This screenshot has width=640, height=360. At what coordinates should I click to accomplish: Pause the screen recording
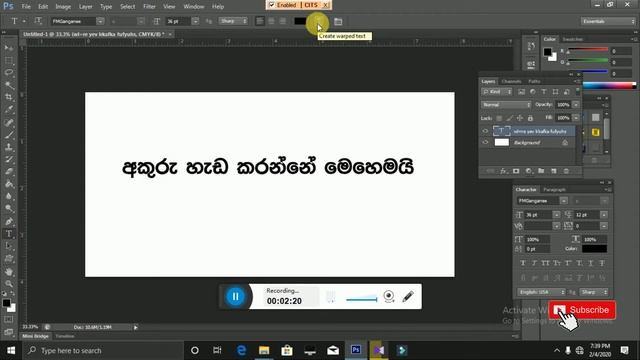[x=236, y=297]
